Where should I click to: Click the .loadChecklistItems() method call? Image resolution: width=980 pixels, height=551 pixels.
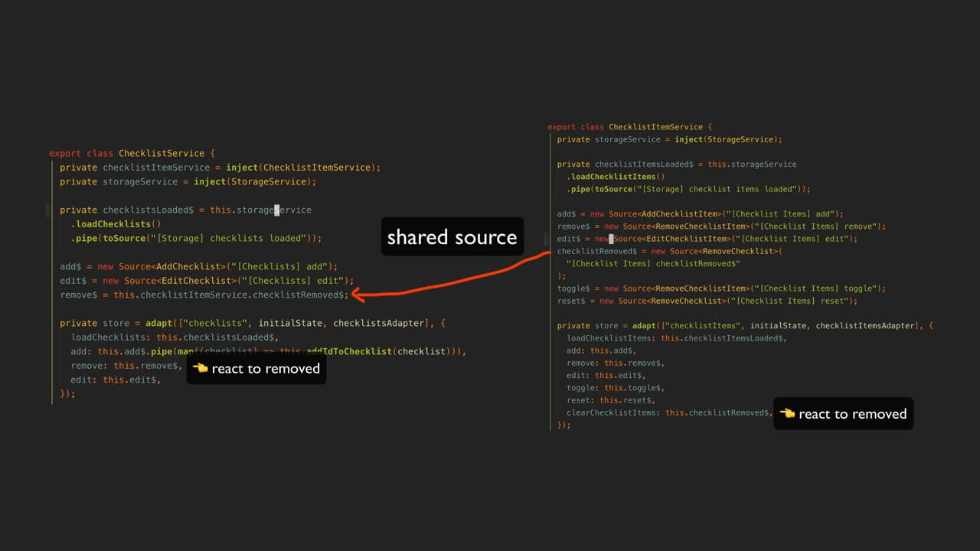pyautogui.click(x=616, y=177)
